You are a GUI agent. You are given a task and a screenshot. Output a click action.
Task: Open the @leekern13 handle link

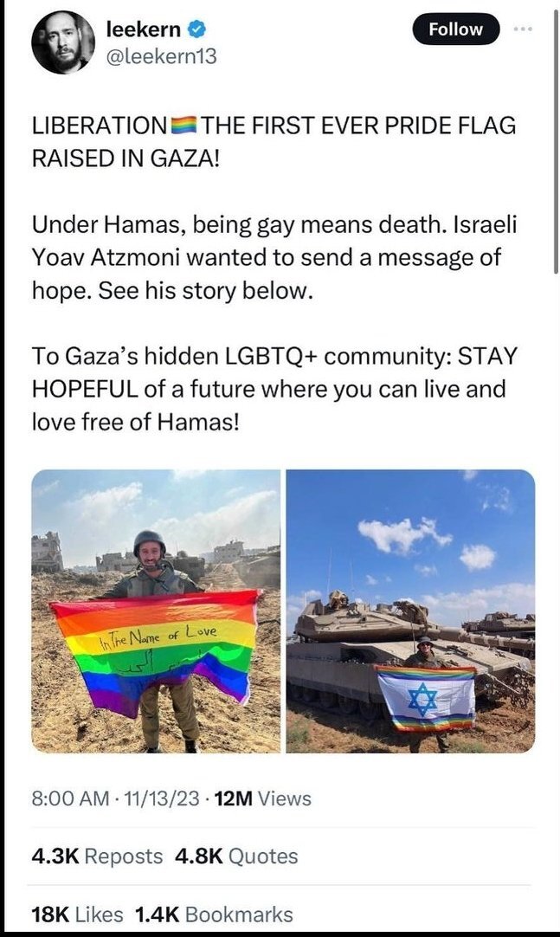[161, 57]
